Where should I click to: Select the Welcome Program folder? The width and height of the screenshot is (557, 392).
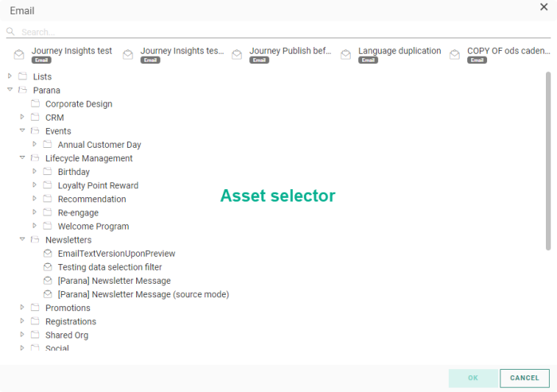click(93, 227)
